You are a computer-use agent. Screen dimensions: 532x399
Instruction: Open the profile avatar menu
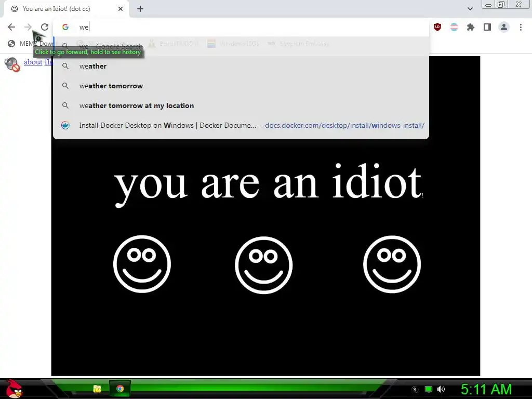click(x=504, y=27)
